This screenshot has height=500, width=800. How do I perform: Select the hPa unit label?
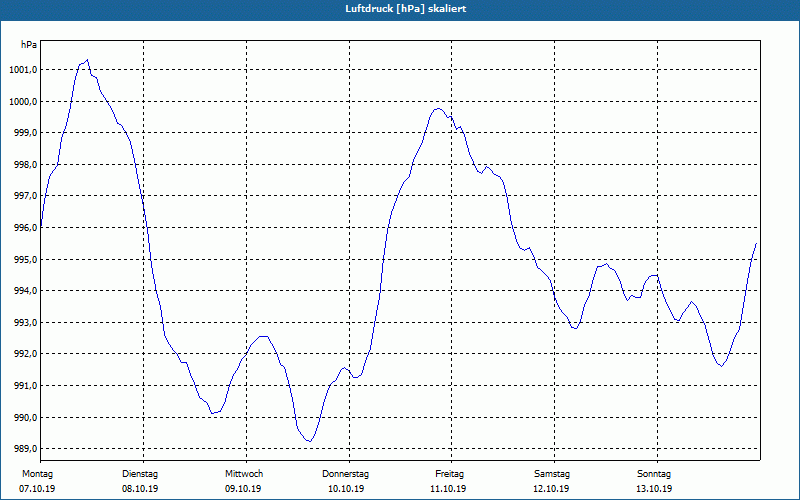click(29, 45)
